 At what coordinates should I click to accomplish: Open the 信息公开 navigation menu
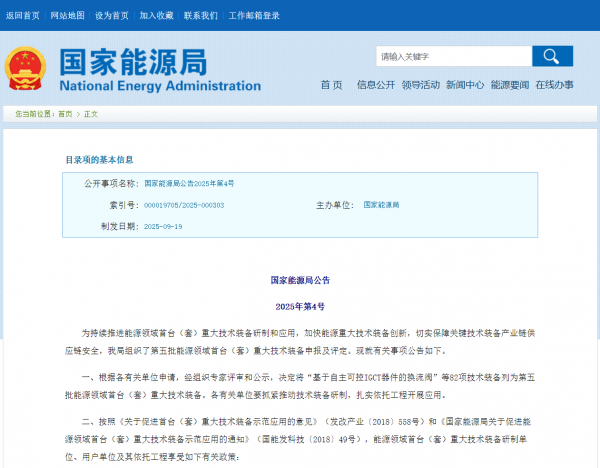coord(376,85)
